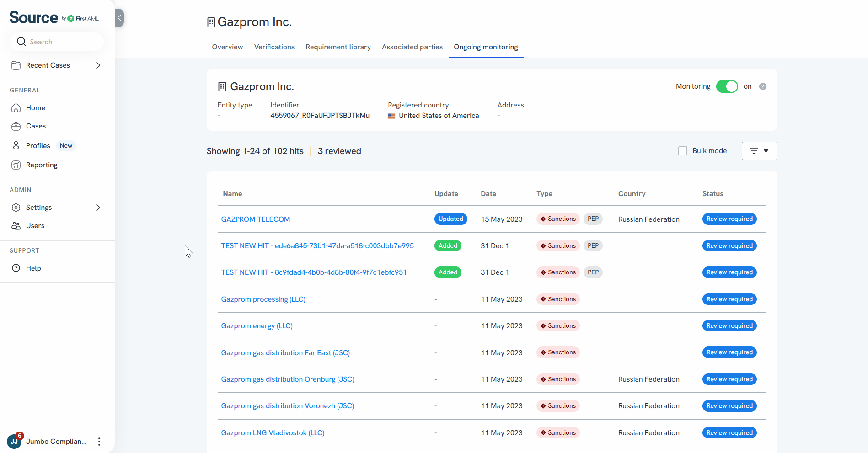Click the Sanctions tag on Gazprom energy (LLC)

click(x=558, y=326)
